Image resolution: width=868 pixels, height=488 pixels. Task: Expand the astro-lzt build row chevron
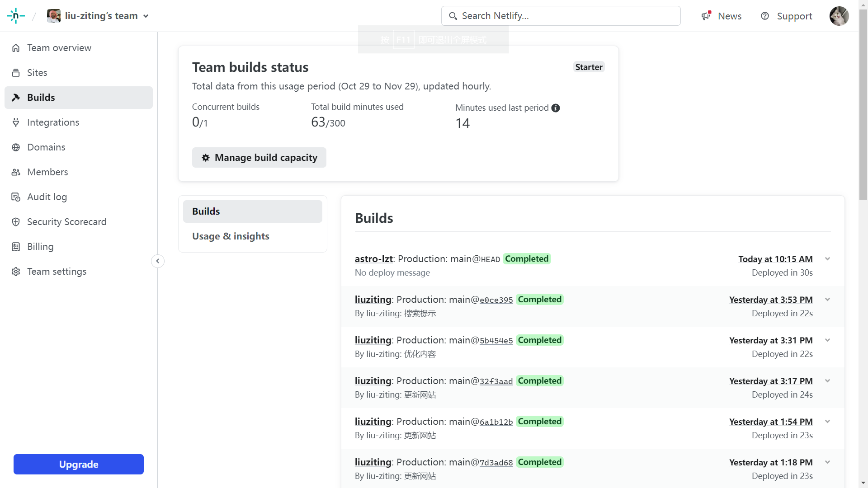click(x=827, y=259)
